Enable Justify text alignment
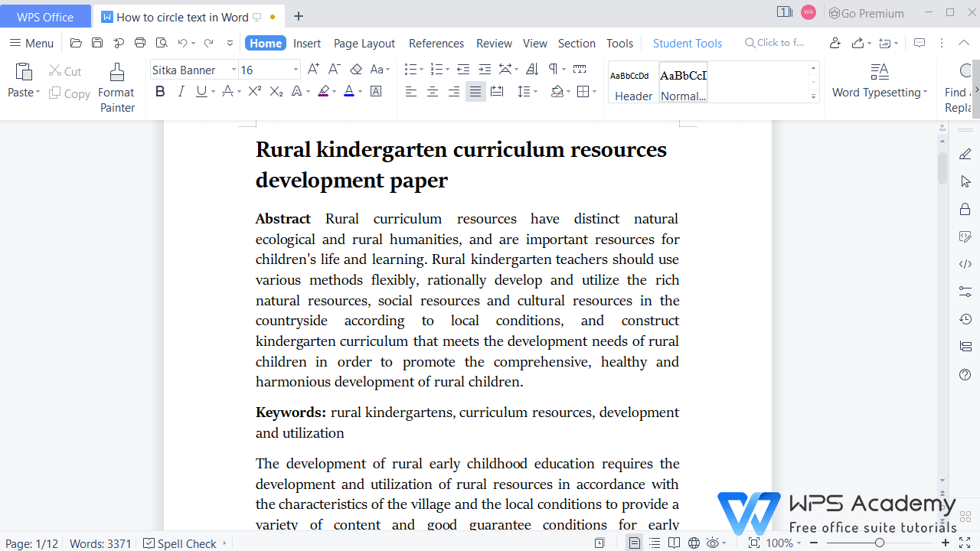 (475, 92)
